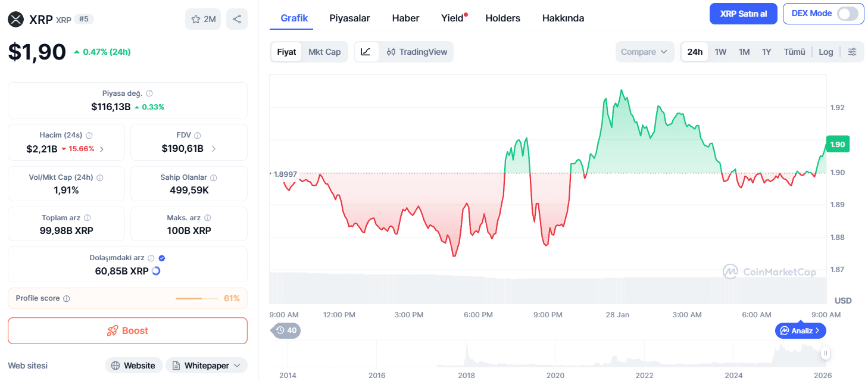Image resolution: width=868 pixels, height=381 pixels.
Task: Click the 15.66% volume change value
Action: click(78, 149)
